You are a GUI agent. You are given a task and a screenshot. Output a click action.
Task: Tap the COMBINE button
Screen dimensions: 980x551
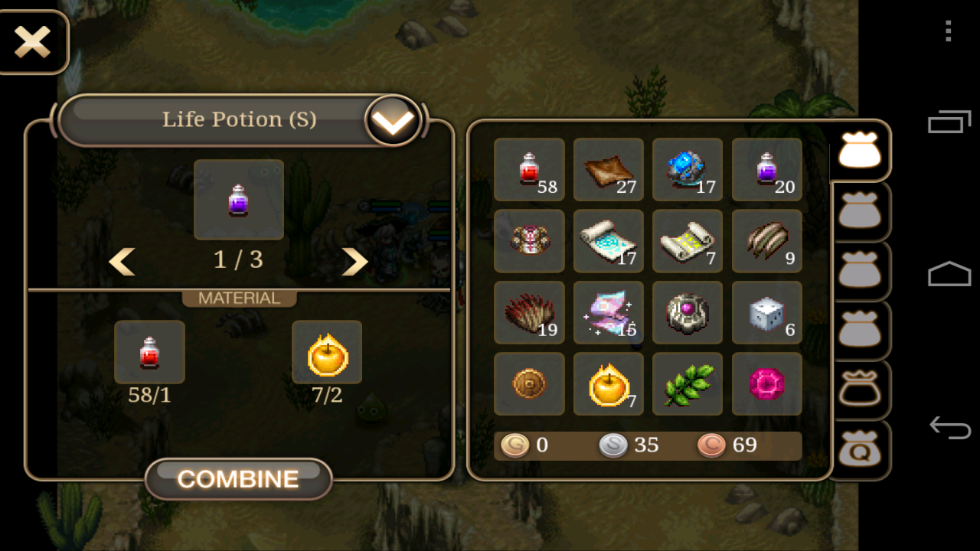[x=238, y=479]
